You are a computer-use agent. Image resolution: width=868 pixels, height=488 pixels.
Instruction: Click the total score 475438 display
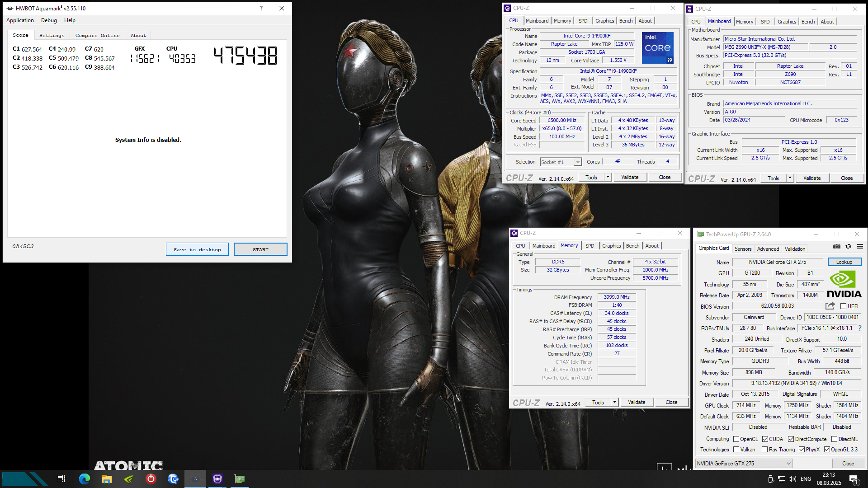tap(245, 56)
